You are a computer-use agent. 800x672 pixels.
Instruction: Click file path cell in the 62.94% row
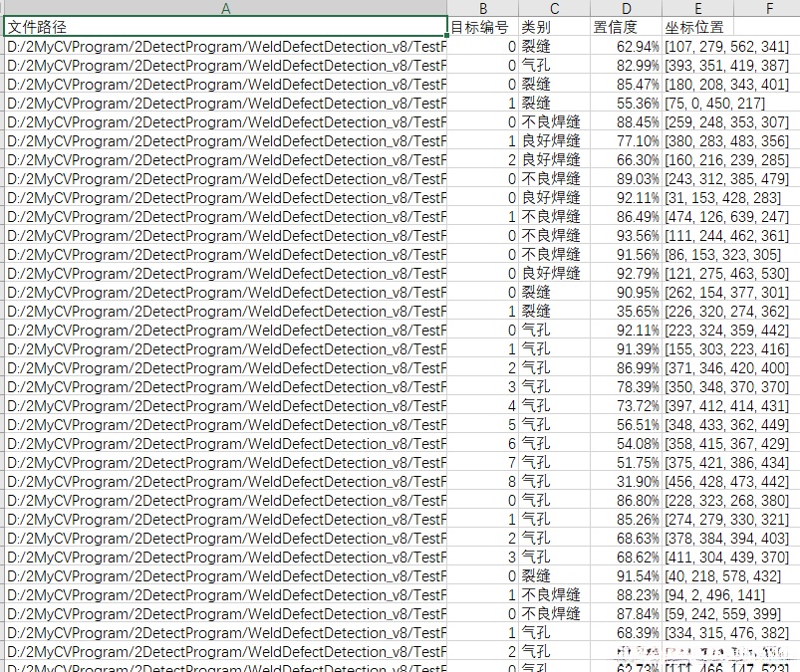(x=225, y=47)
